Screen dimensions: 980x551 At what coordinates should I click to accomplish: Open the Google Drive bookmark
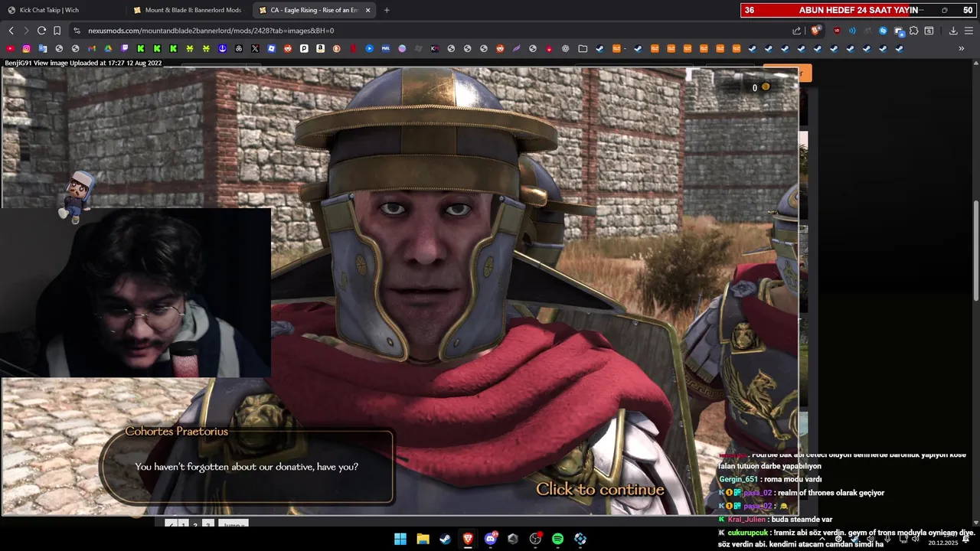pos(108,48)
